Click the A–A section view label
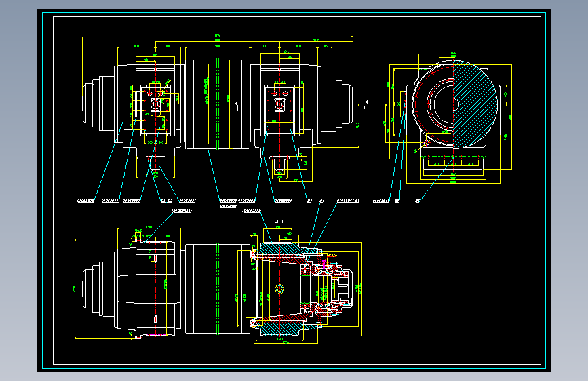Image resolution: width=588 pixels, height=381 pixels. 279,222
